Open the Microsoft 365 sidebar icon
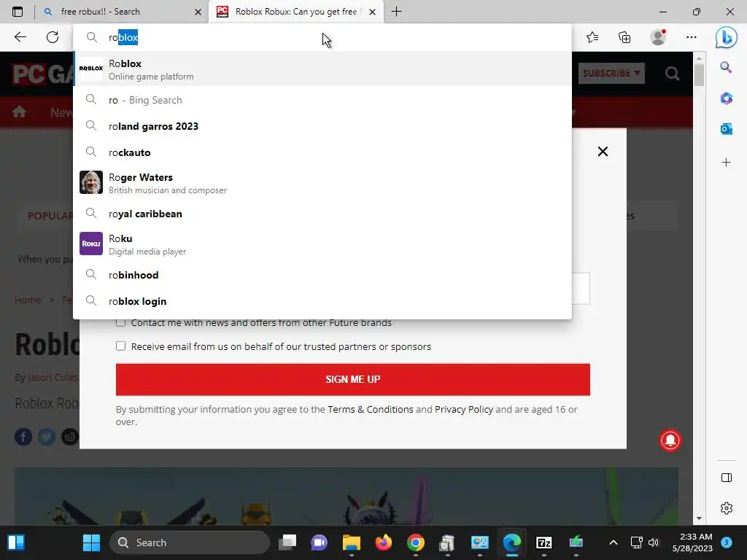 pyautogui.click(x=726, y=98)
